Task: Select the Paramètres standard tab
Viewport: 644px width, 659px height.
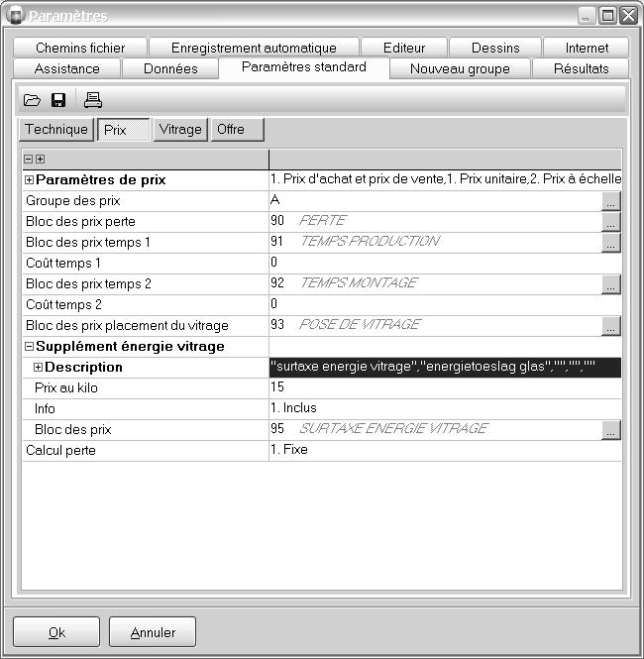Action: click(x=304, y=67)
